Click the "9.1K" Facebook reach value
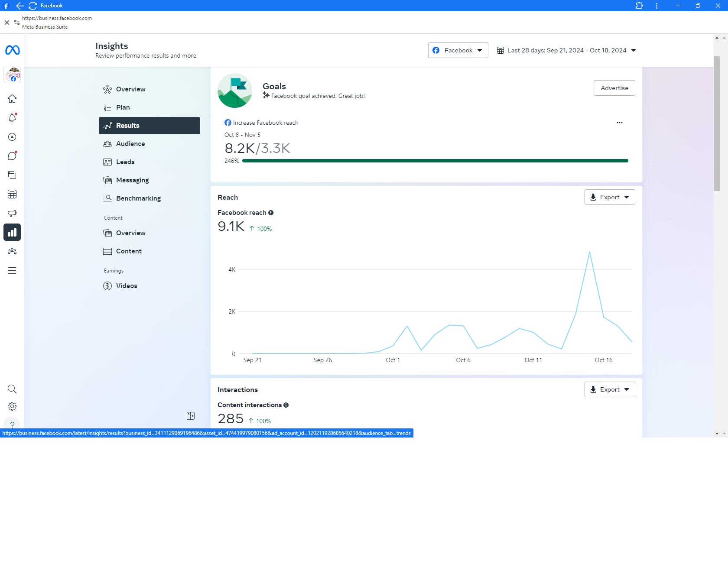 [x=231, y=226]
